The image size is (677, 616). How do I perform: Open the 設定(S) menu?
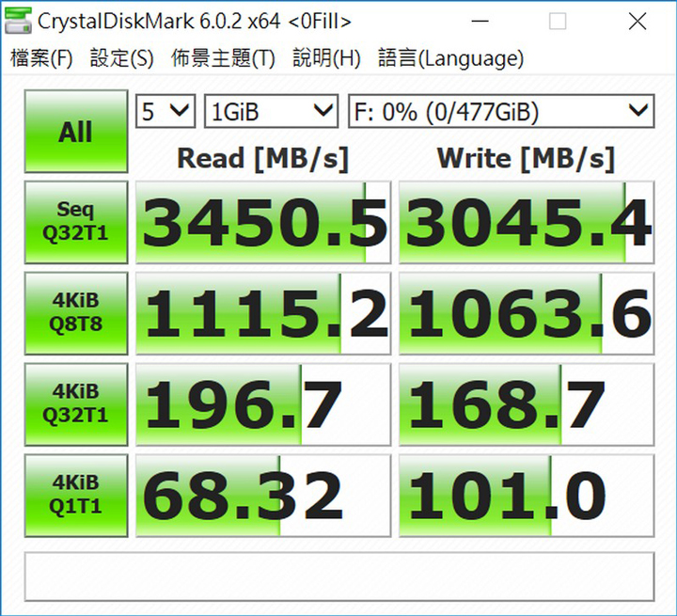(121, 58)
